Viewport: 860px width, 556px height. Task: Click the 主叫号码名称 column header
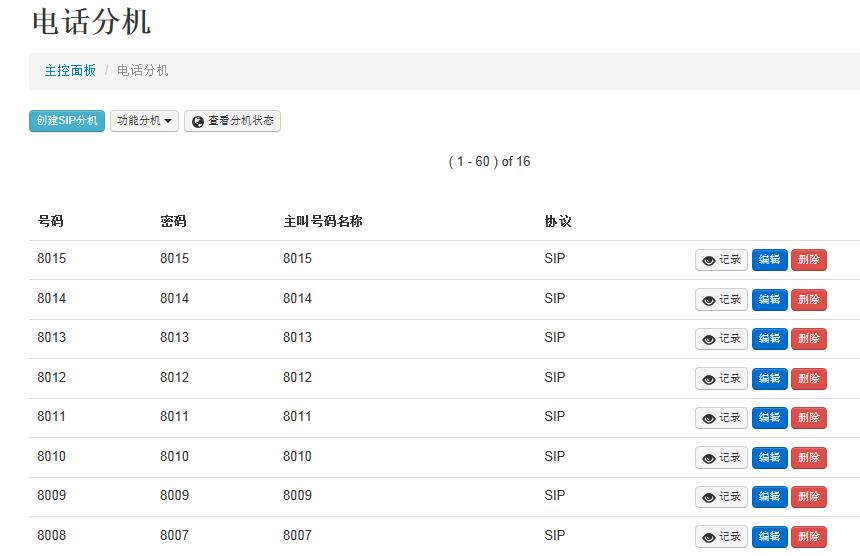coord(323,221)
